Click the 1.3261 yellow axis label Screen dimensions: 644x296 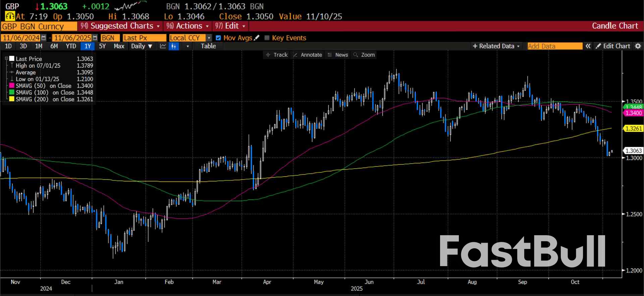point(633,128)
